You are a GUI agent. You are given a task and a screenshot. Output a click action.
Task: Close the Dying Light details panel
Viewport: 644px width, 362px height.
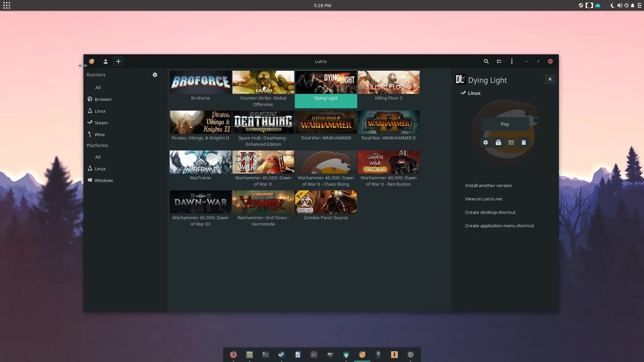point(550,79)
